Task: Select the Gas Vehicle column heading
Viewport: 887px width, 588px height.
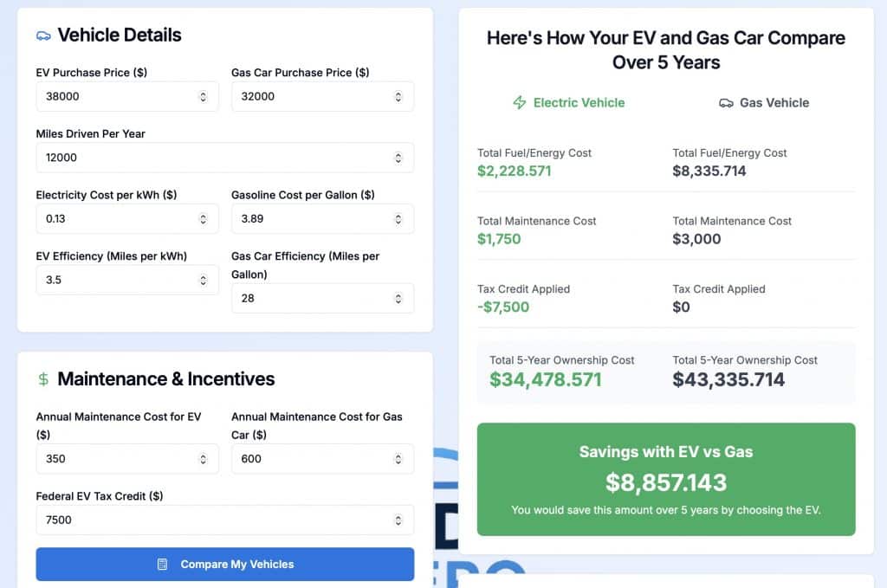Action: tap(774, 103)
